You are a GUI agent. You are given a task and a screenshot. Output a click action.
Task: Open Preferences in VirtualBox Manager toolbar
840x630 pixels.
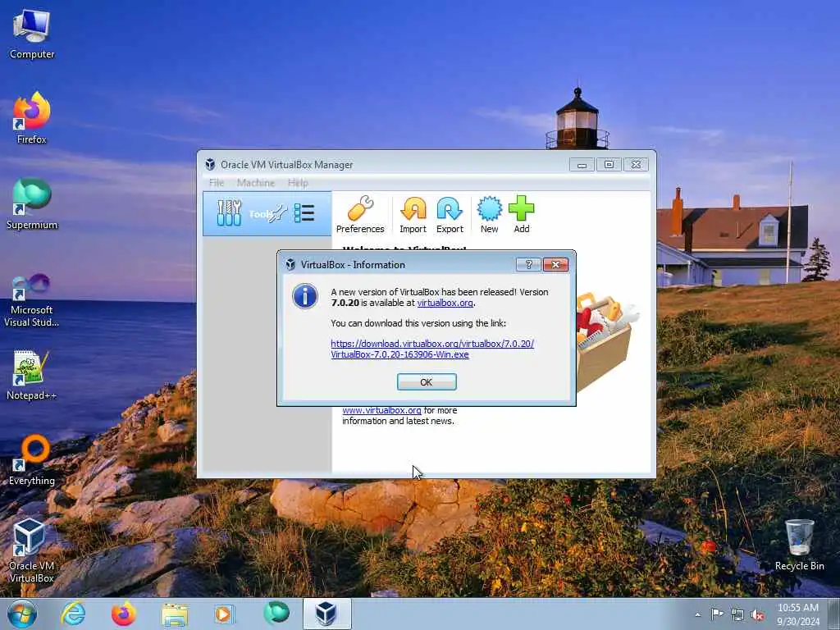click(x=360, y=214)
